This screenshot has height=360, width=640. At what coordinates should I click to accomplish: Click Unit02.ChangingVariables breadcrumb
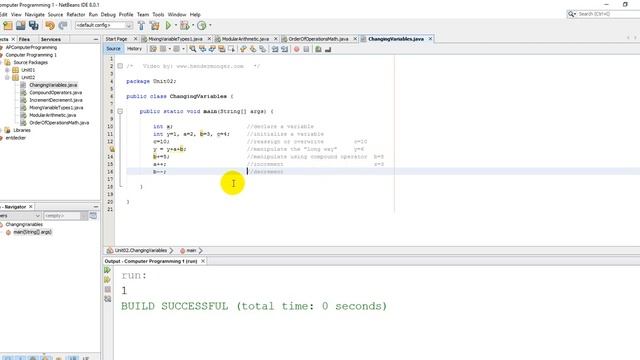140,251
